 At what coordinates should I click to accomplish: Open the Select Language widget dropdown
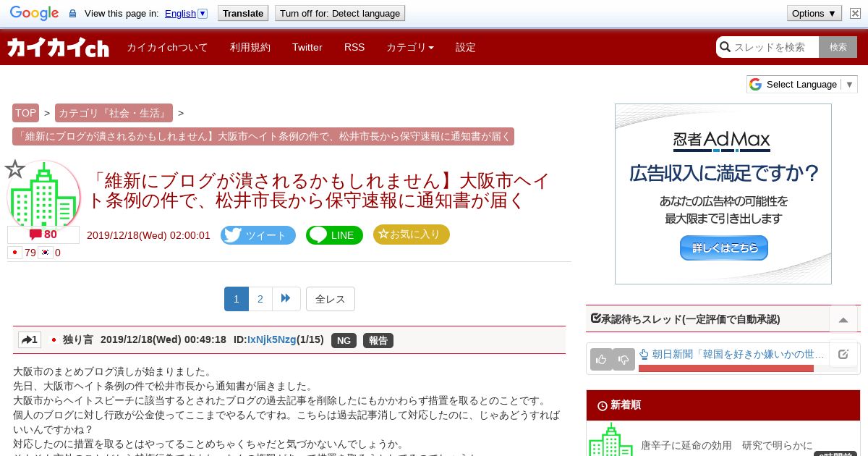point(801,84)
